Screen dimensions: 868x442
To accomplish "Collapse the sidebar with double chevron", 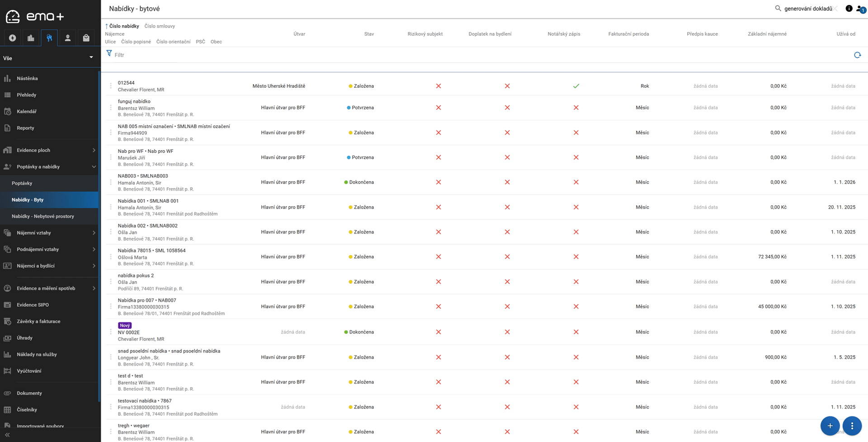I will [7, 435].
